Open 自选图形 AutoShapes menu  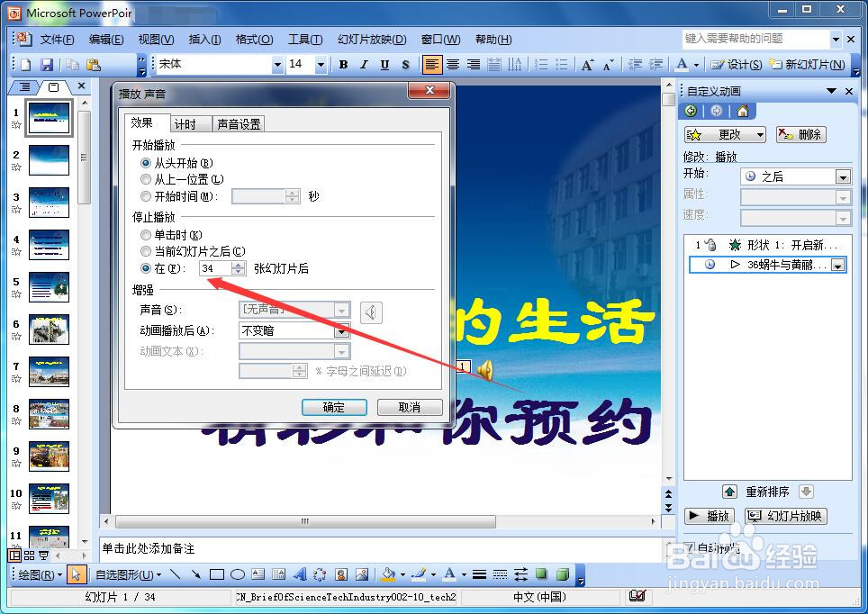pyautogui.click(x=128, y=574)
